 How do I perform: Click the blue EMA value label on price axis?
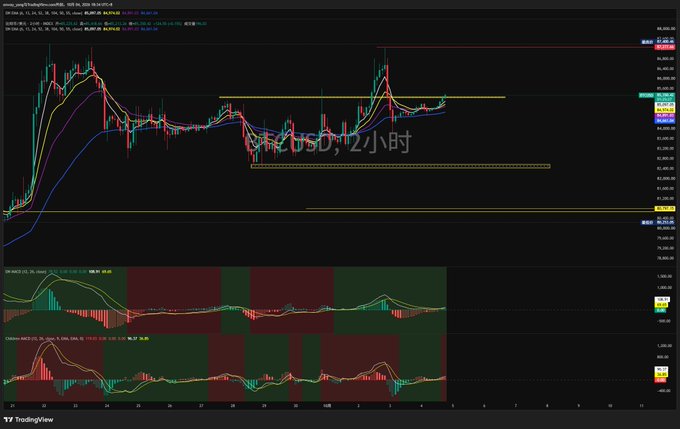pos(665,121)
